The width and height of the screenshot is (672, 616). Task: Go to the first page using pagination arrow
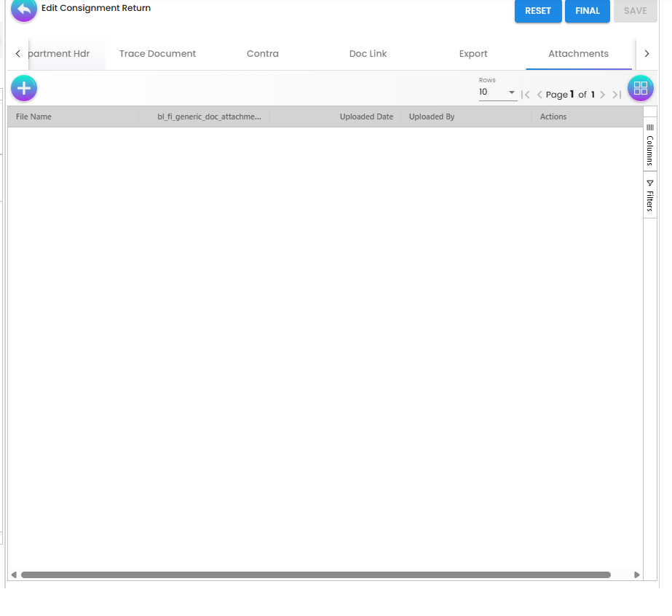(x=525, y=94)
